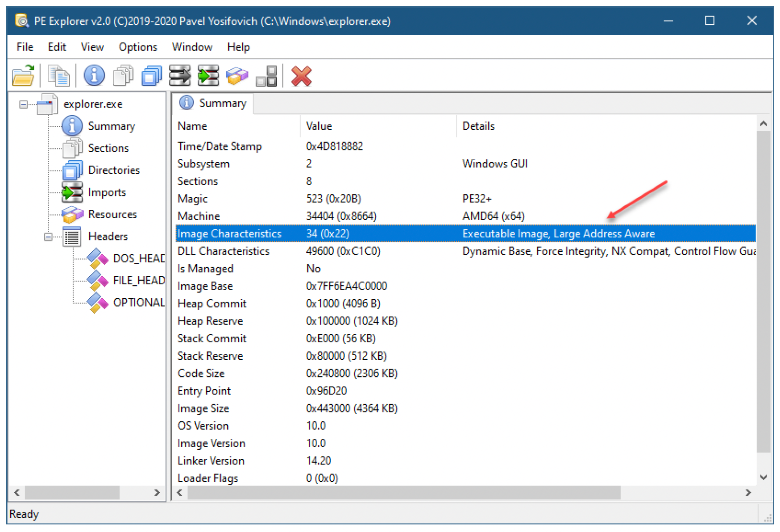Click the Directories toolbar icon
Screen dimensions: 780x532
[x=152, y=75]
